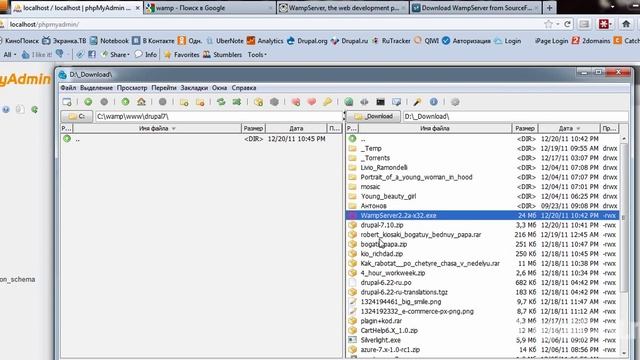Click the green up-directory arrow toolbar icon

point(125,102)
